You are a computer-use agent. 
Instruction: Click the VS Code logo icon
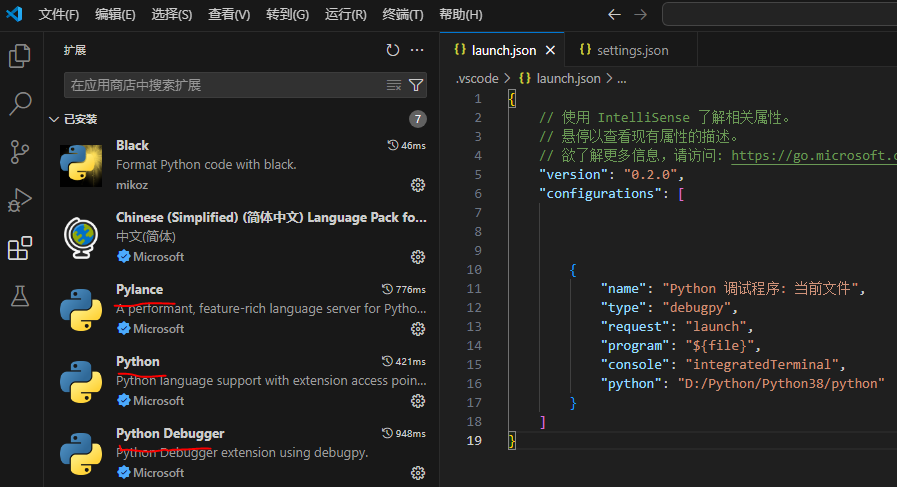[14, 14]
